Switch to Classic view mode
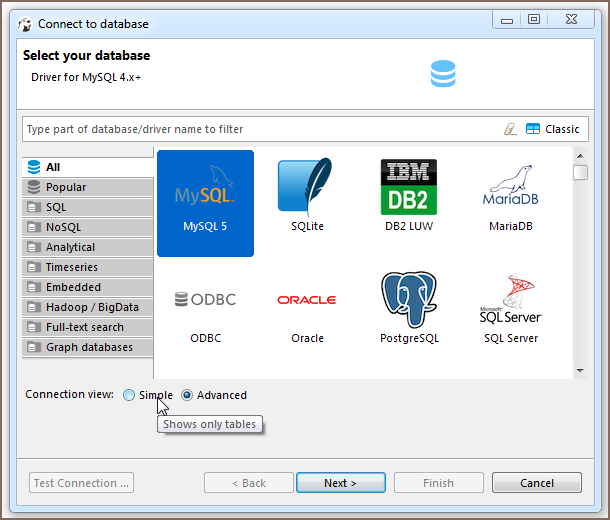This screenshot has width=610, height=520. [x=553, y=129]
